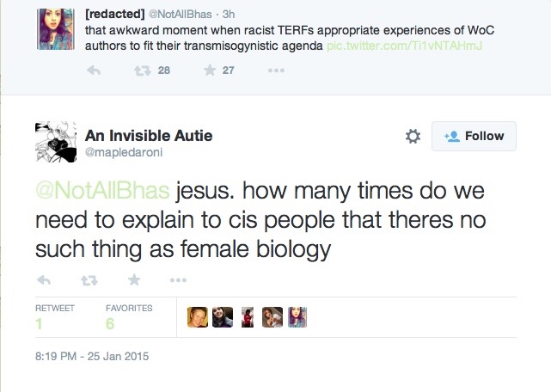Open the last favoriter's avatar
This screenshot has width=551, height=392.
tap(297, 317)
